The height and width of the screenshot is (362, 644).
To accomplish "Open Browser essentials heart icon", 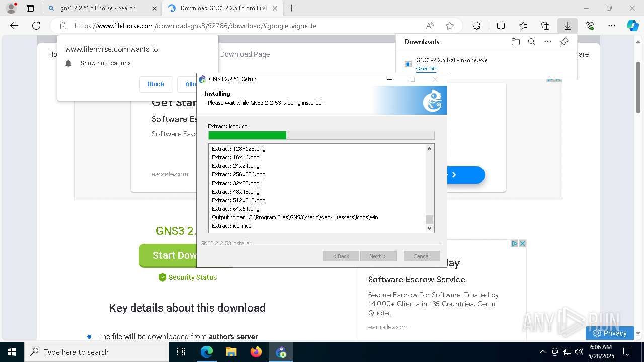I will (x=590, y=26).
